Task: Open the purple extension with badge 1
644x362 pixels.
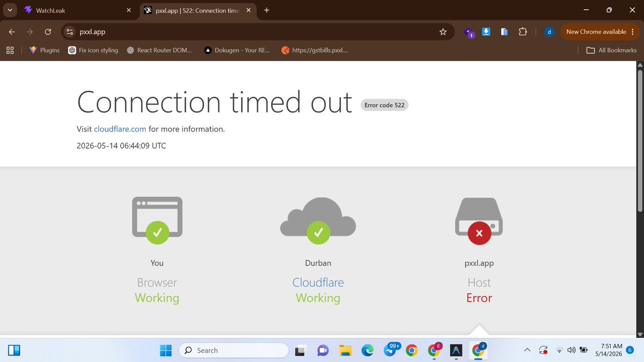Action: pos(469,33)
